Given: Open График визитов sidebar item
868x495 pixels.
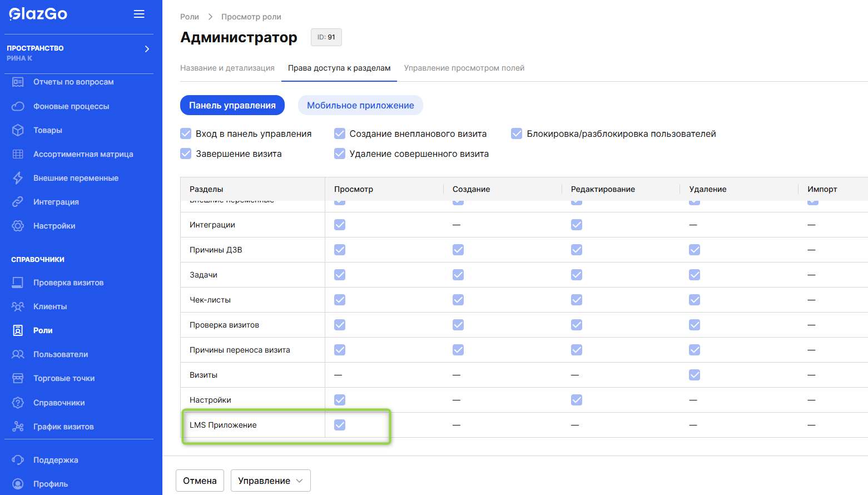Looking at the screenshot, I should (x=63, y=427).
